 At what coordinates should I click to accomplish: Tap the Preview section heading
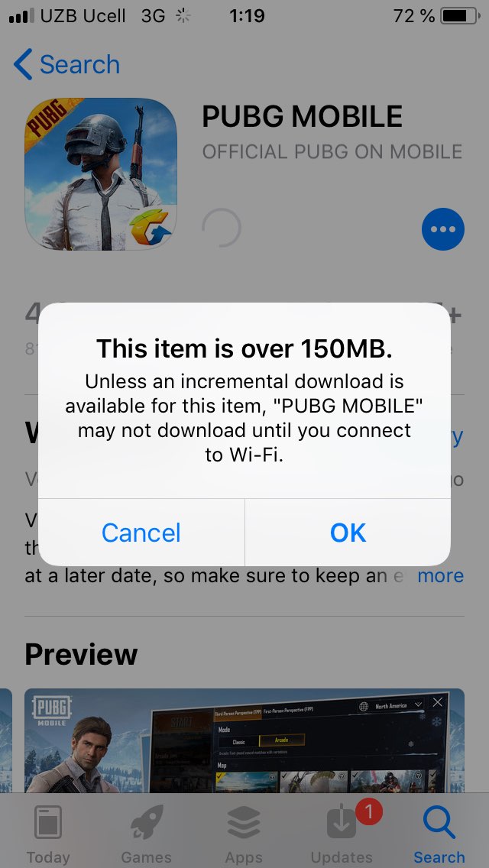(x=81, y=654)
